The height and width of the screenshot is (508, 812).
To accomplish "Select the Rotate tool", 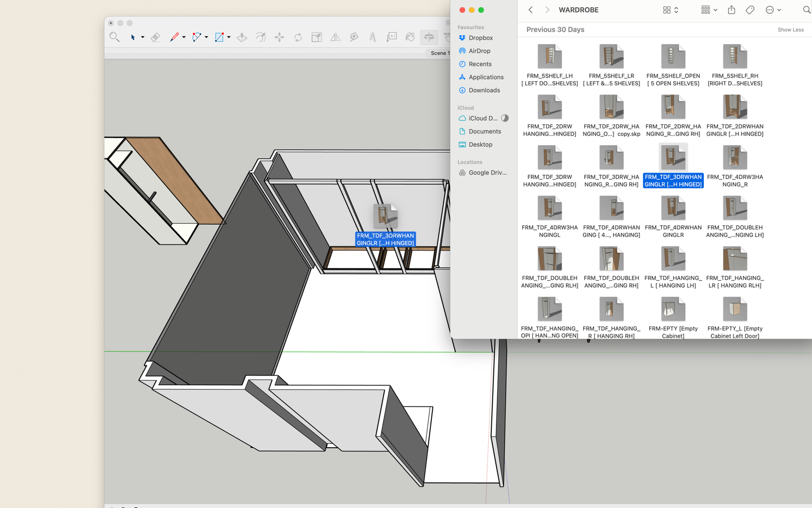I will 298,37.
